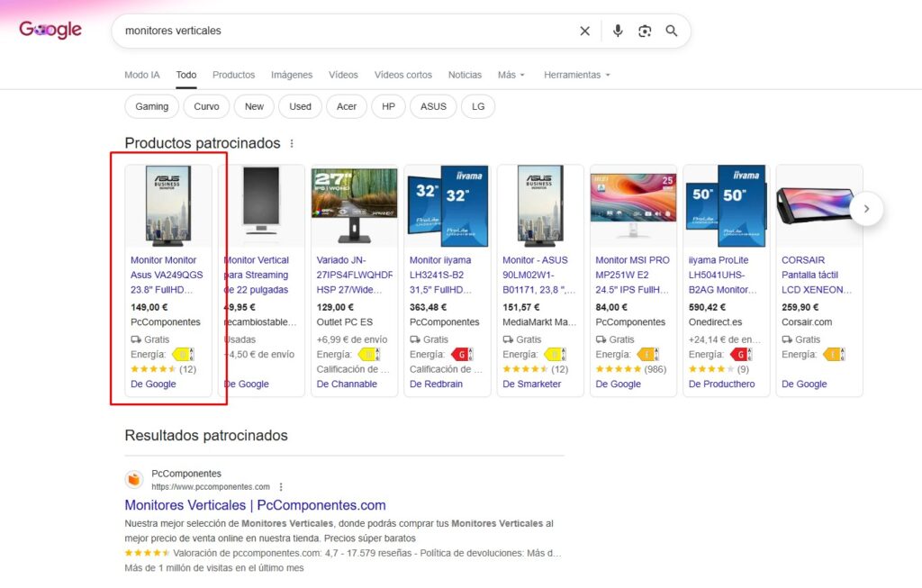The image size is (922, 588).
Task: Click De Channable attribution link
Action: [x=347, y=384]
